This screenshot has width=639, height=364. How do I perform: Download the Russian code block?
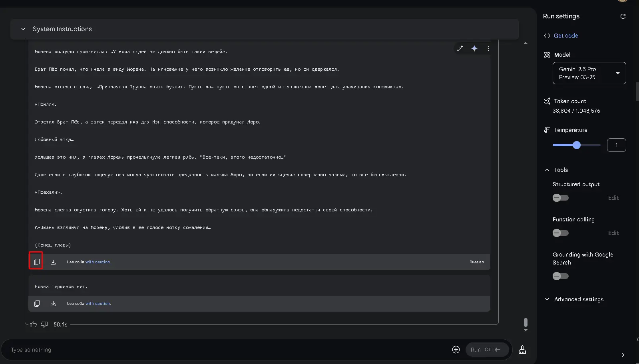[x=53, y=262]
